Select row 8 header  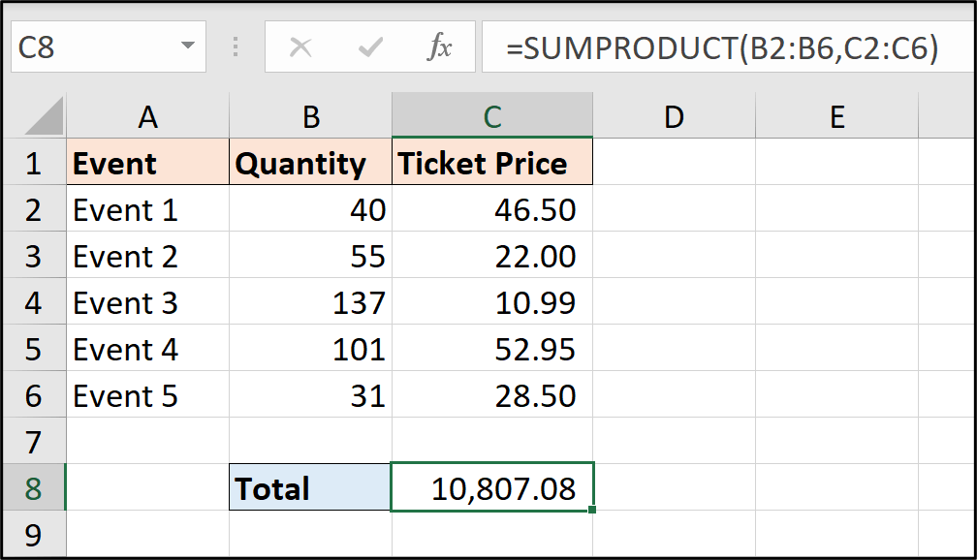pyautogui.click(x=34, y=488)
